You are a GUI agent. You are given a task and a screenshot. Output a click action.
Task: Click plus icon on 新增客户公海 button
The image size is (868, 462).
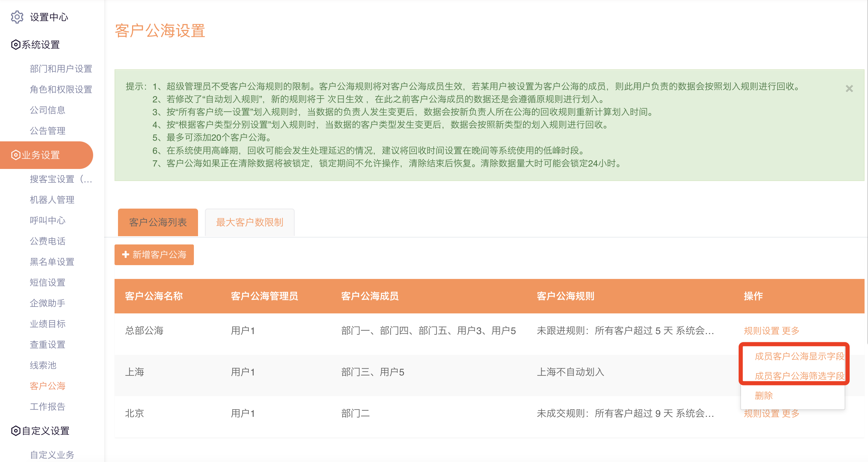click(126, 254)
